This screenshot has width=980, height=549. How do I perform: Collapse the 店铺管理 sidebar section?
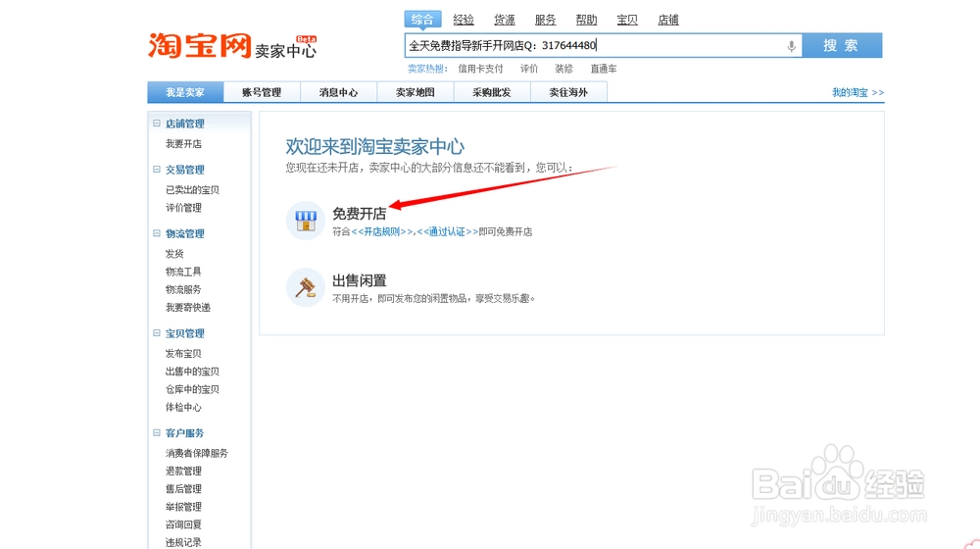(x=157, y=124)
